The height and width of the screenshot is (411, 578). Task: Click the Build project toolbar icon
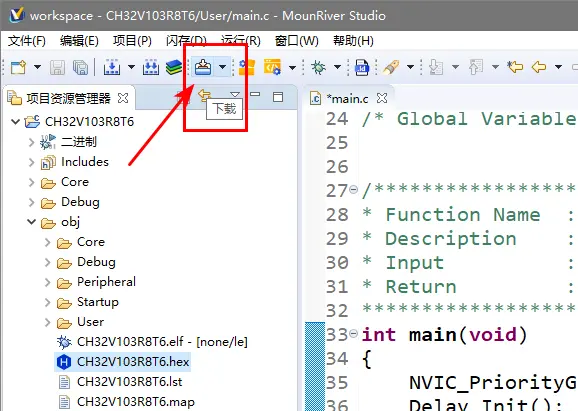pyautogui.click(x=111, y=67)
